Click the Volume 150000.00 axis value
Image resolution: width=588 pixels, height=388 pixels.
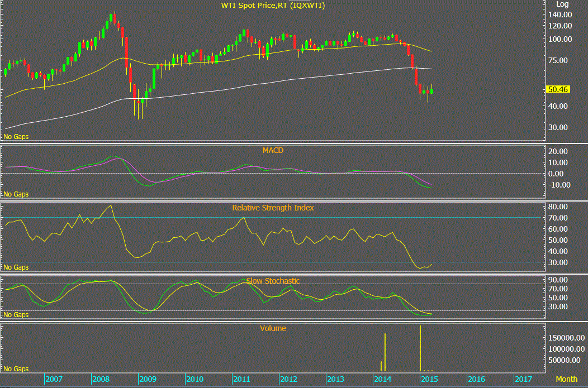click(x=567, y=338)
